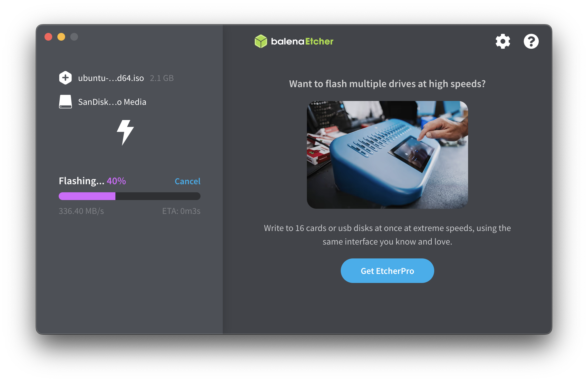
Task: Click the plus image source icon
Action: tap(65, 78)
